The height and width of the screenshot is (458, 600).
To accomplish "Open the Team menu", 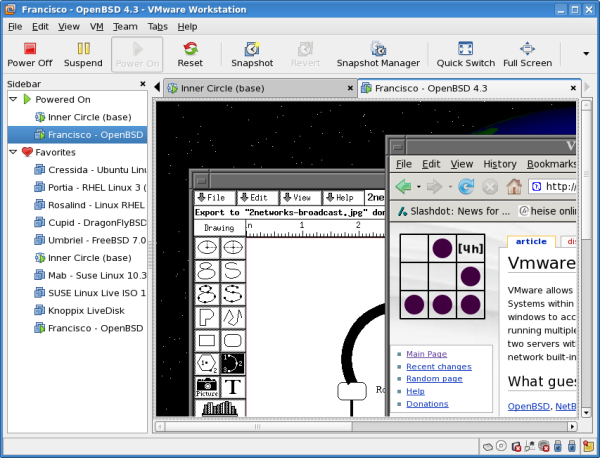I will coord(125,27).
